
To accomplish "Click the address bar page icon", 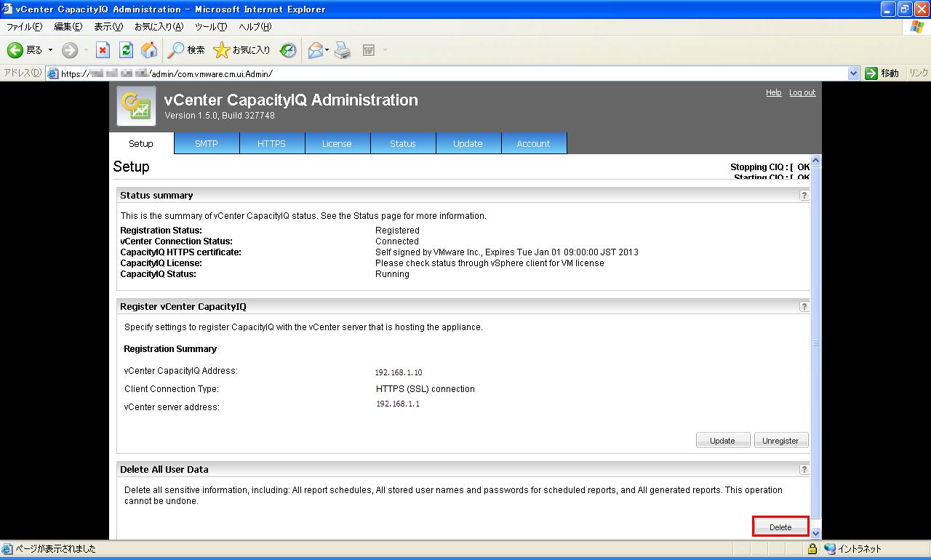I will pyautogui.click(x=52, y=73).
